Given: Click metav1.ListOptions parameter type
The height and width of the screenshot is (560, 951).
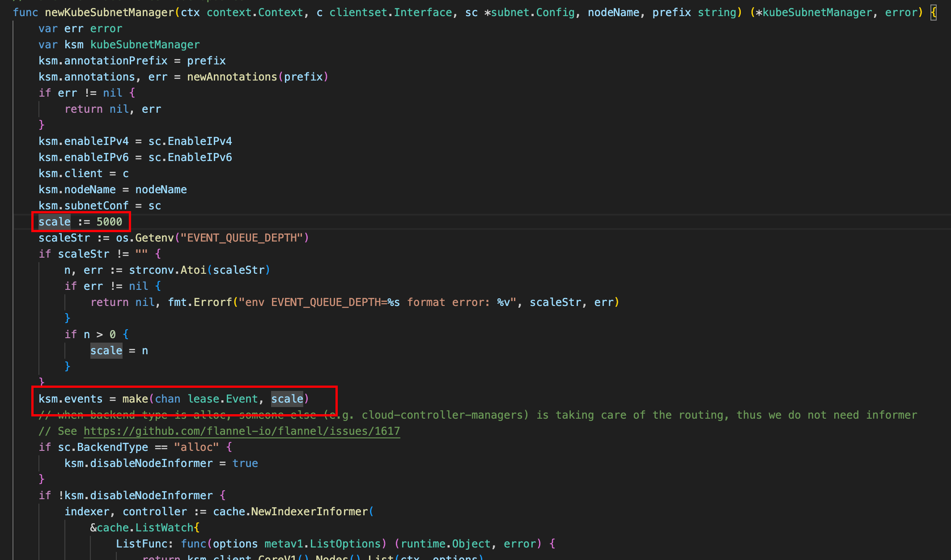Looking at the screenshot, I should tap(322, 544).
